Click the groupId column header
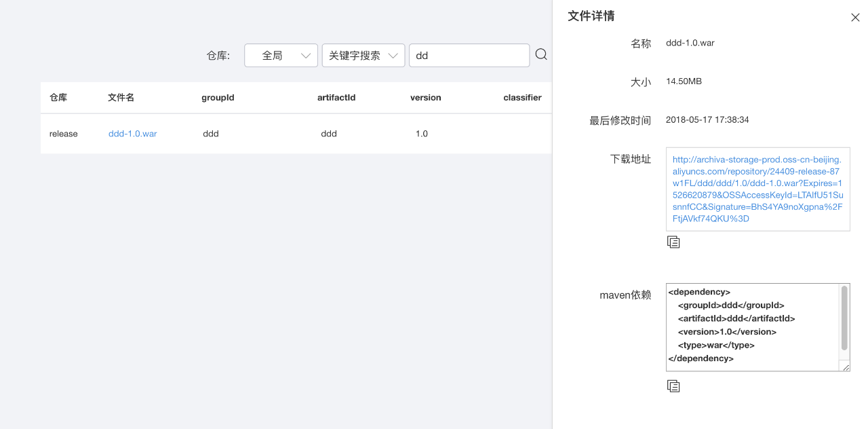Screen dimensions: 868x429 tap(218, 98)
